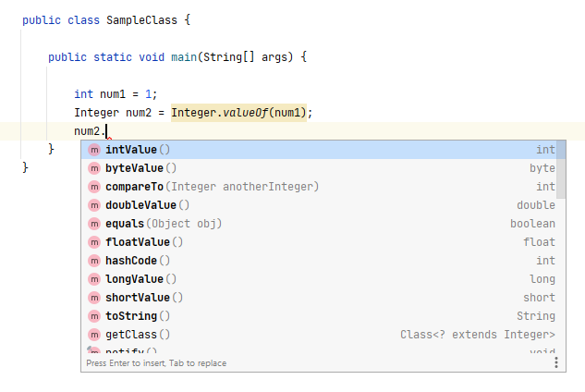Click the method icon next to equals
Image resolution: width=585 pixels, height=392 pixels.
(x=94, y=224)
